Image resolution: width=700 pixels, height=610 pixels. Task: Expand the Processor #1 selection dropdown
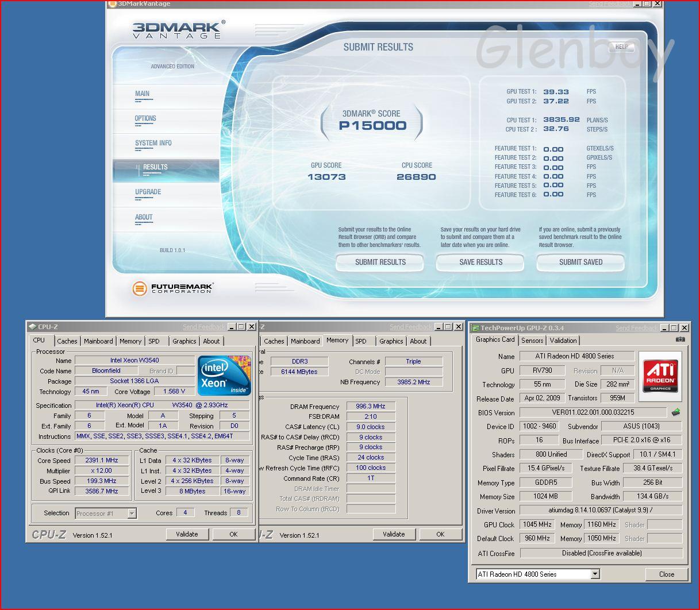(x=132, y=514)
